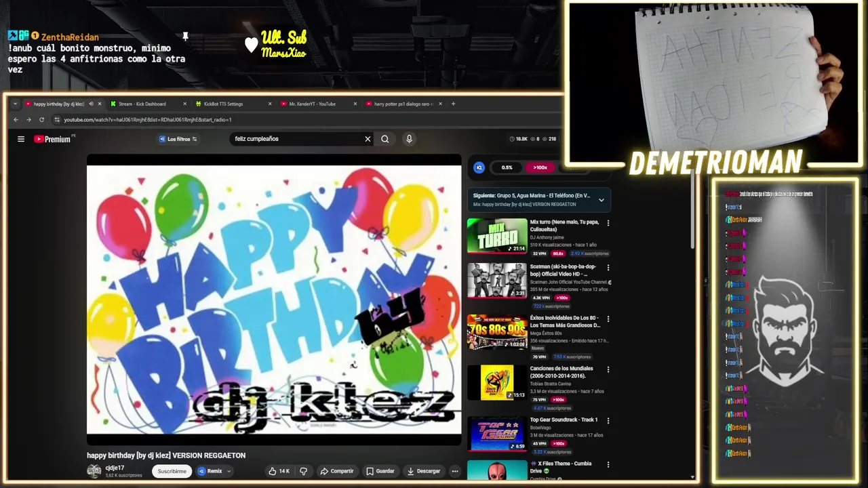Open Top Gear Soundtrack - Track 1 title
The image size is (868, 488).
[564, 420]
